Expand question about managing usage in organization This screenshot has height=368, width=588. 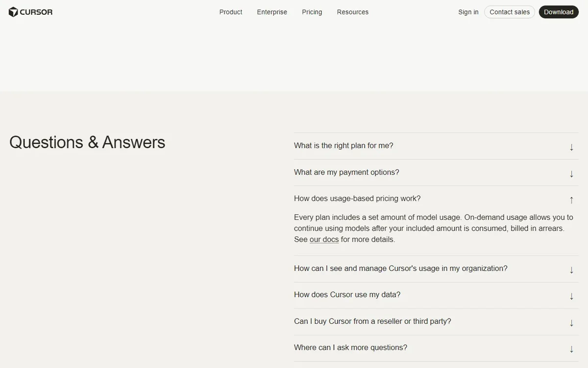pos(436,268)
